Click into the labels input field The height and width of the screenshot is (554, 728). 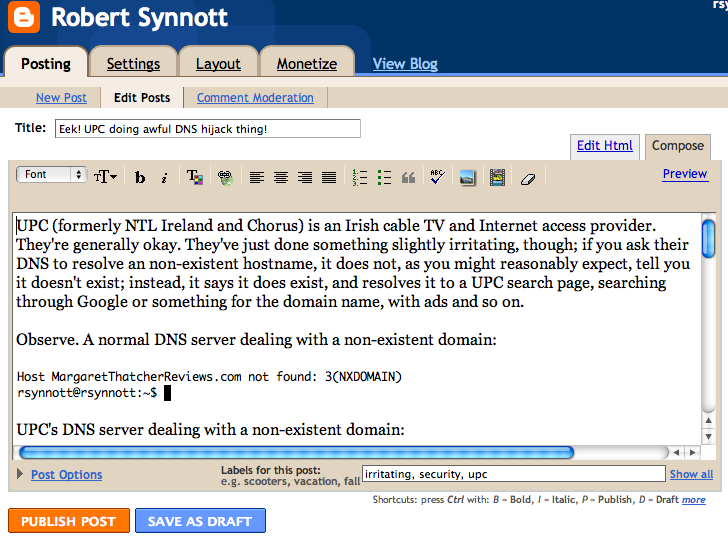coord(514,474)
